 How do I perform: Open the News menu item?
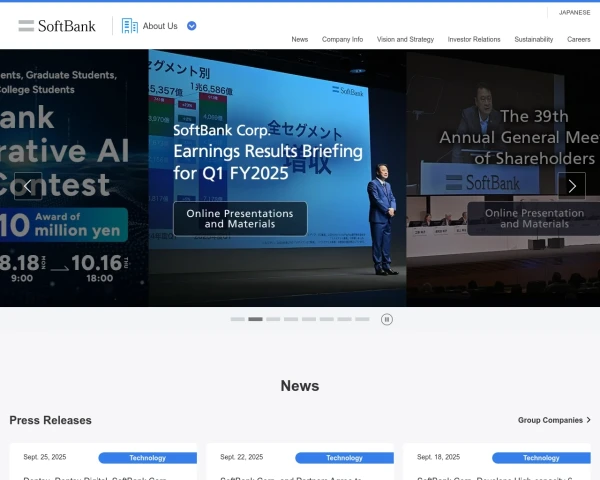pos(300,39)
